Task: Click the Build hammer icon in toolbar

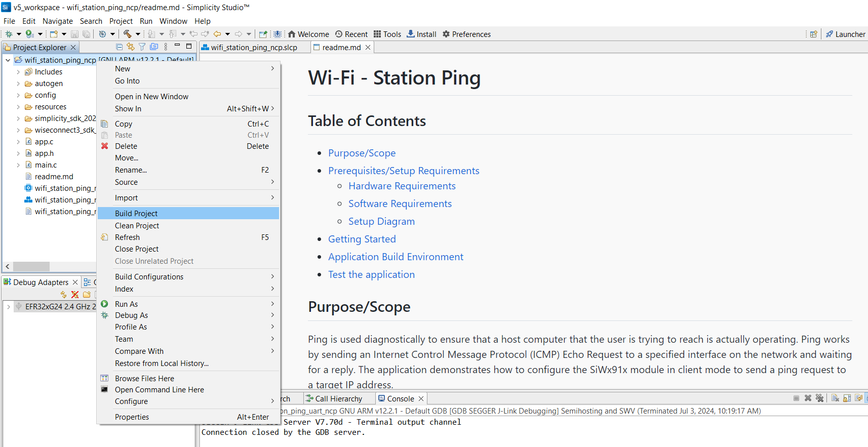Action: [x=128, y=34]
